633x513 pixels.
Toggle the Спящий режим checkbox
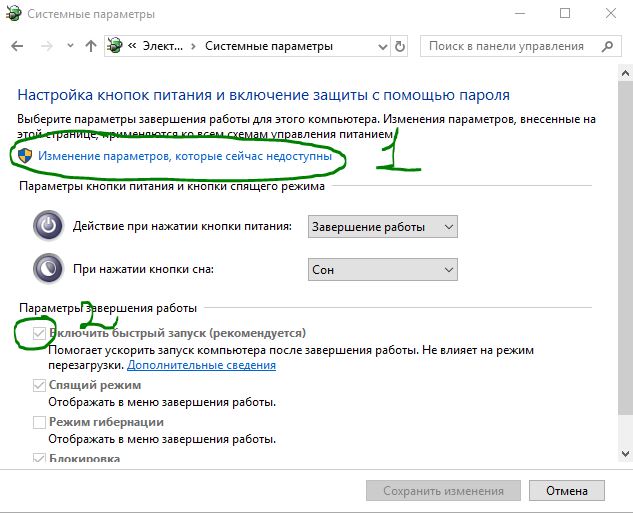pos(39,385)
